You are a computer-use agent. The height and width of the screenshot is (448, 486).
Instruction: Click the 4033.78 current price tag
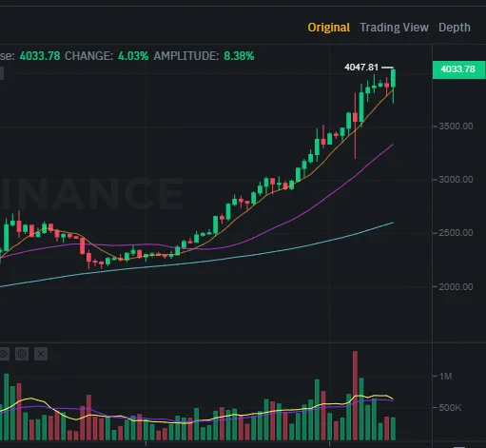(458, 69)
